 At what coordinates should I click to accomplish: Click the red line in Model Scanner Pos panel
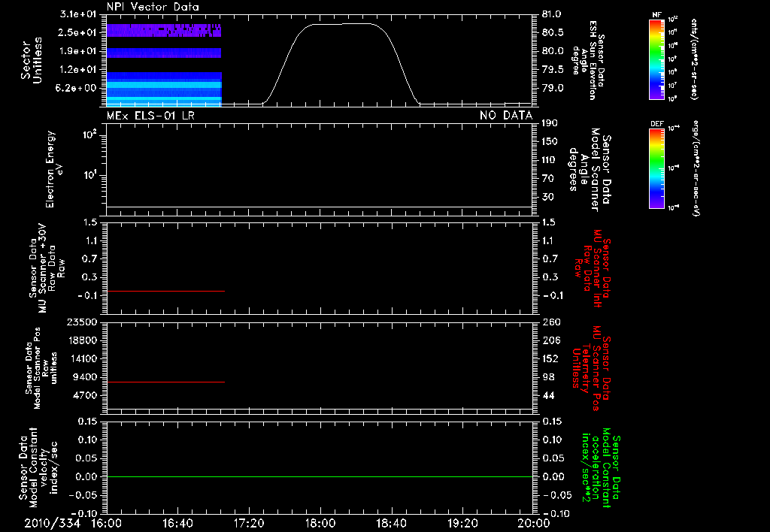165,382
